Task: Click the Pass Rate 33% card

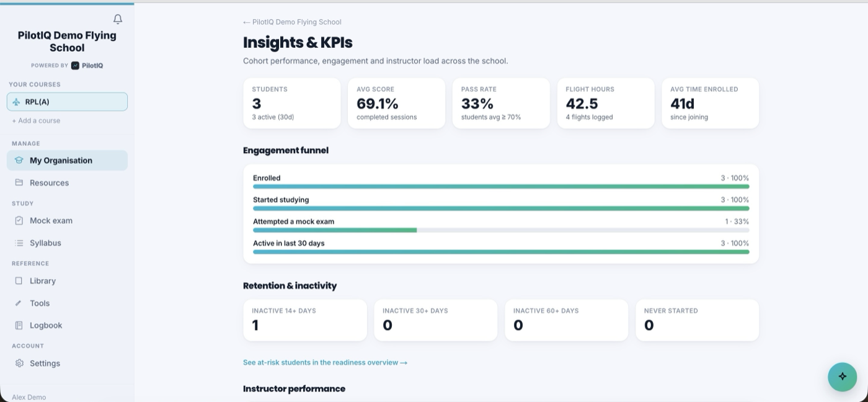Action: (501, 103)
